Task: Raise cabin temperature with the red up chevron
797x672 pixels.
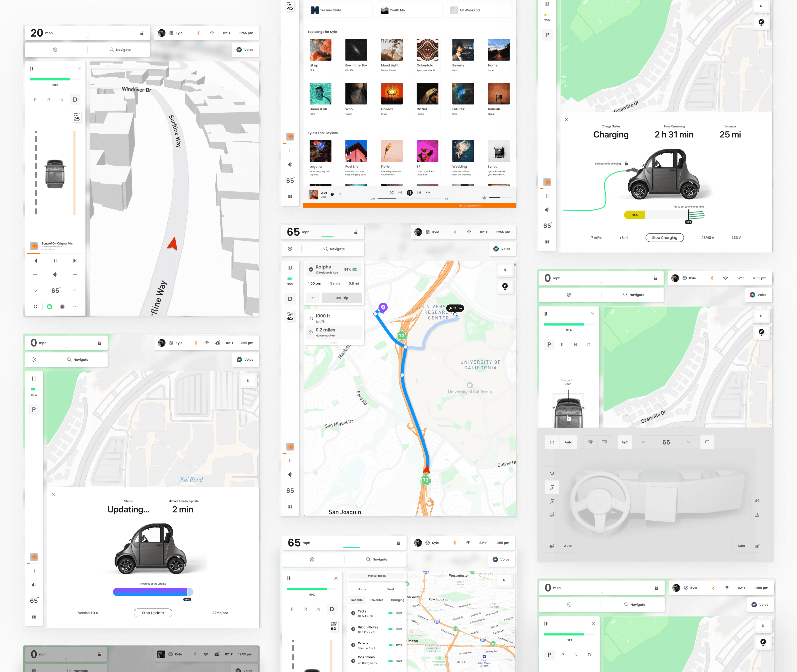Action: point(75,291)
